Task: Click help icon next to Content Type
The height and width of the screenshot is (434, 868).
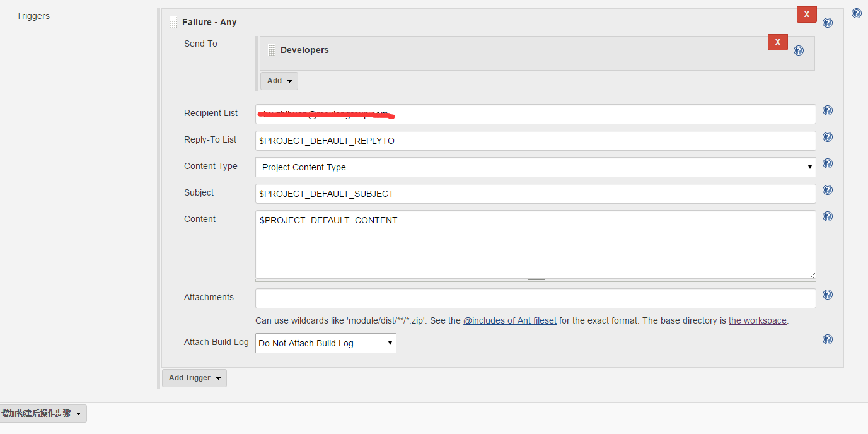Action: click(828, 164)
